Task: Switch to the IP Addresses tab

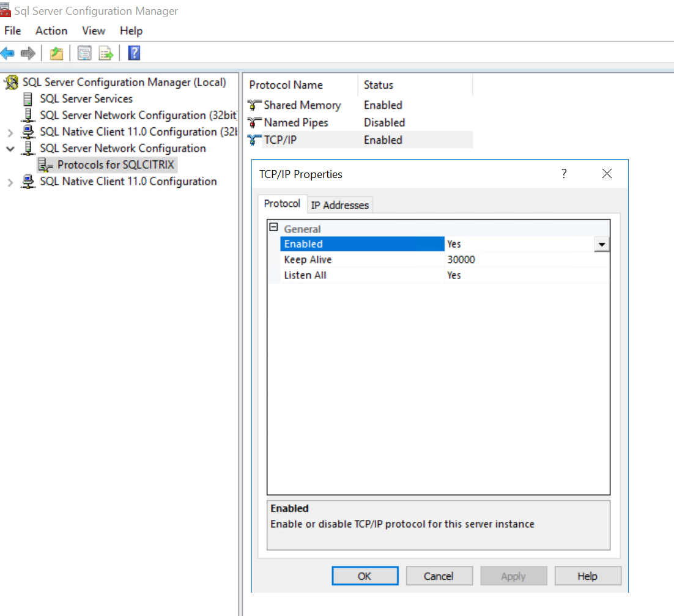Action: [x=339, y=205]
